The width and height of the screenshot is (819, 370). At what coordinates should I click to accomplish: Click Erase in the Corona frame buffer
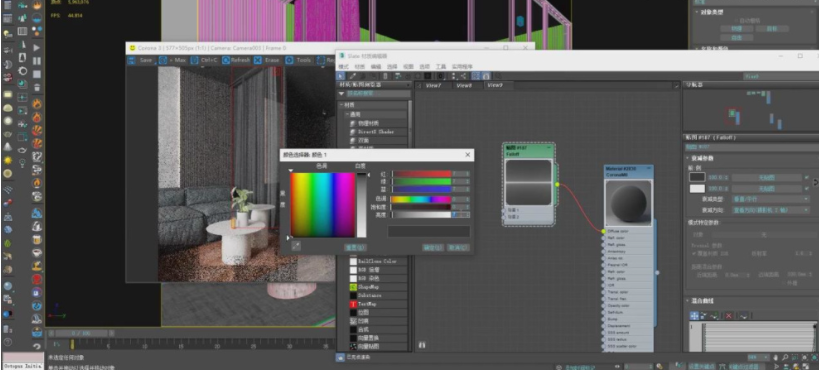coord(267,61)
